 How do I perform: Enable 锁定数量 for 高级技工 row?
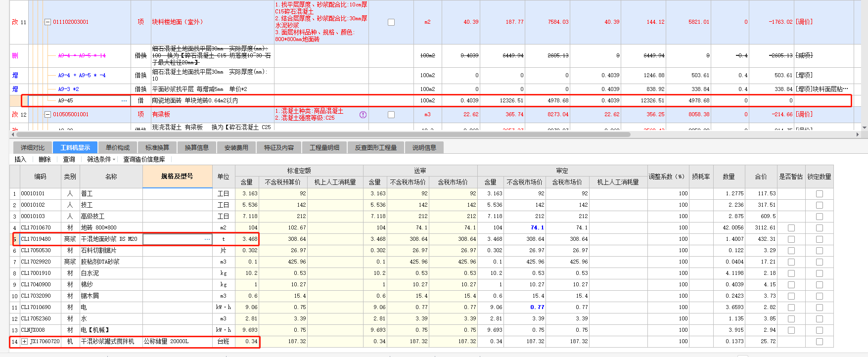point(820,217)
